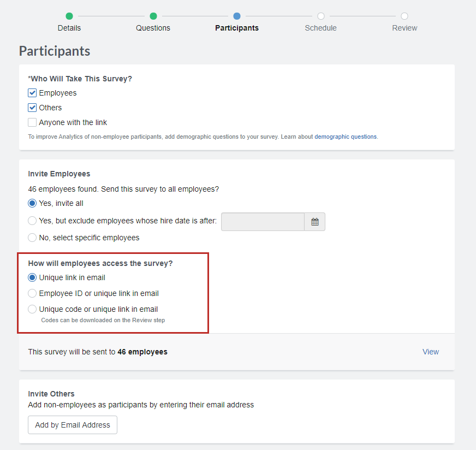Switch to the Schedule step label

tap(320, 28)
